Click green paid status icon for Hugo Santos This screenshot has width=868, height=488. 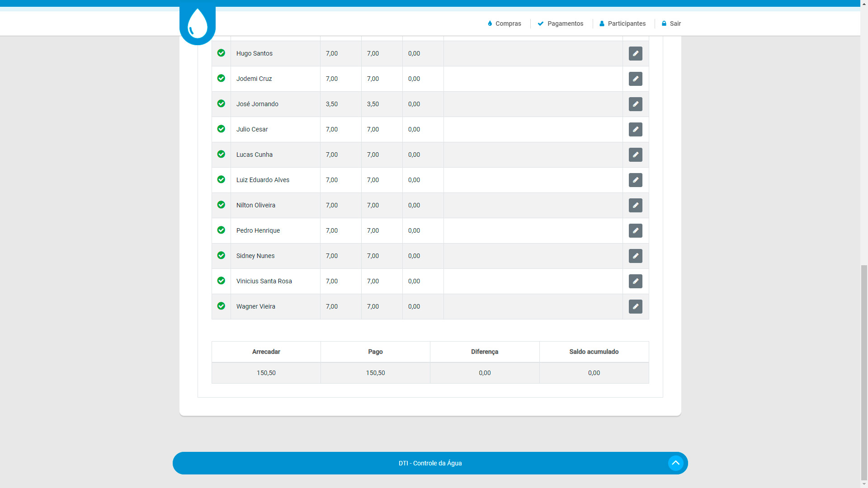[x=221, y=53]
